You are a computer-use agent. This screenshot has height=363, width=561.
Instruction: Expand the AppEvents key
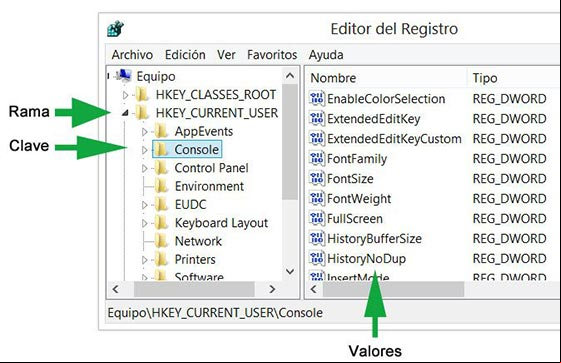coord(144,132)
